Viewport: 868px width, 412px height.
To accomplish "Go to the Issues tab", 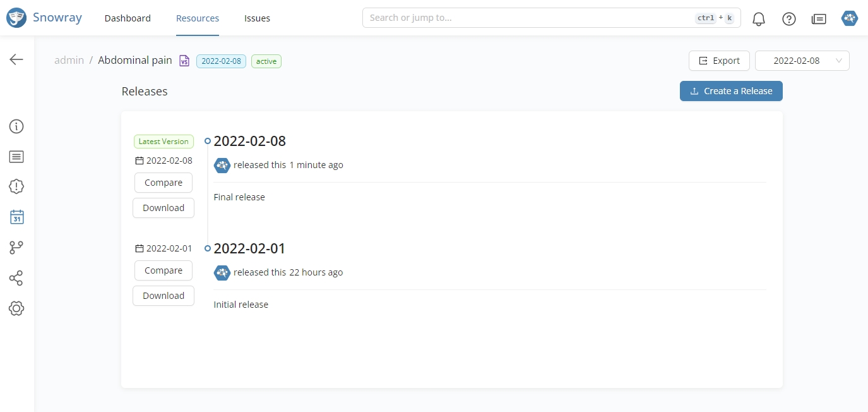I will pos(257,18).
